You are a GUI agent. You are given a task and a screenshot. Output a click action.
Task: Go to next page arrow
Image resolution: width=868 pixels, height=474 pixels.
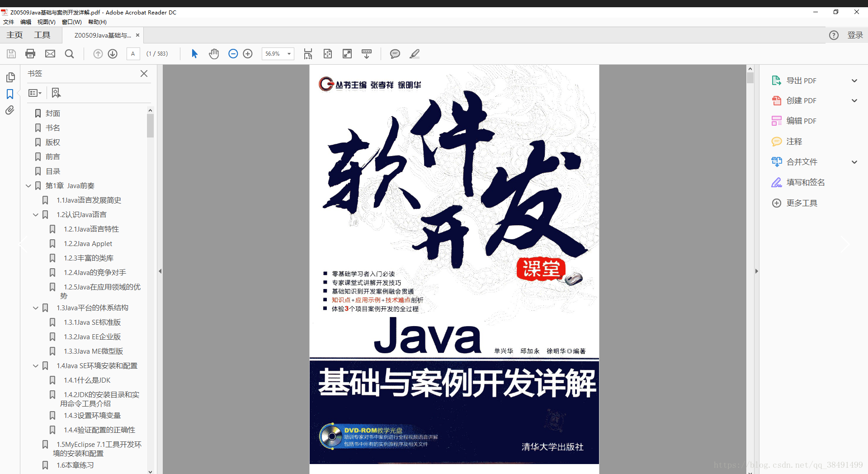[x=113, y=54]
